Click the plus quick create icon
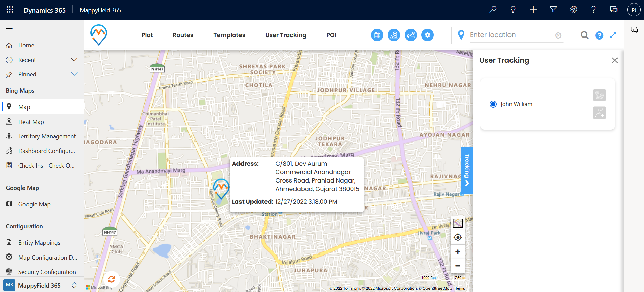The width and height of the screenshot is (644, 292). pyautogui.click(x=533, y=10)
